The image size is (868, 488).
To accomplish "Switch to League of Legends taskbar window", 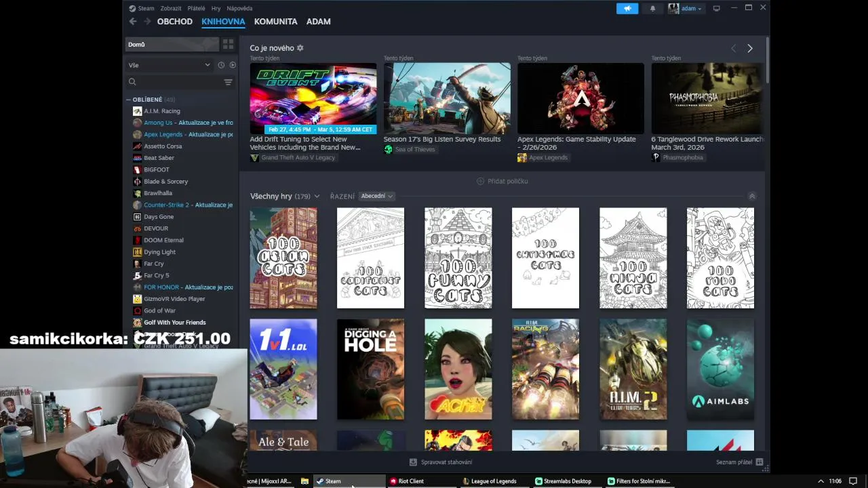I will [493, 481].
